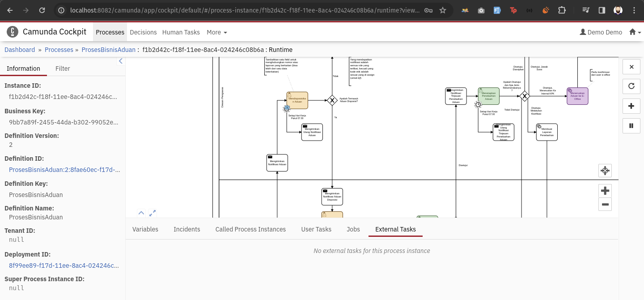The height and width of the screenshot is (300, 644).
Task: Zoom in on the BPMN diagram
Action: coord(605,191)
